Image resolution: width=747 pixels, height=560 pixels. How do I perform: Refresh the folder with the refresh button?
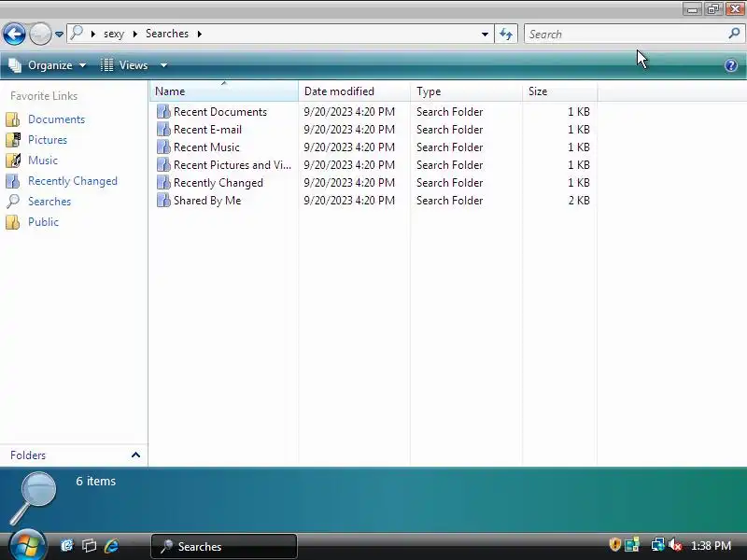(506, 34)
